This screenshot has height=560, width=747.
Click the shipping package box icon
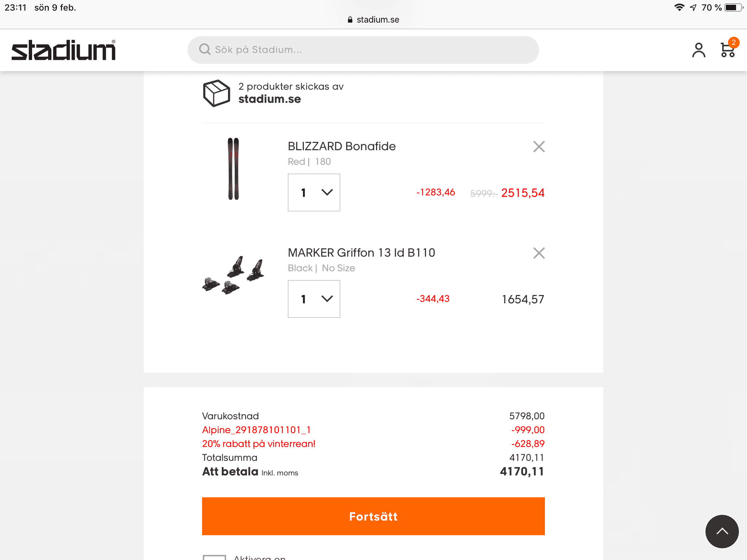[x=216, y=93]
